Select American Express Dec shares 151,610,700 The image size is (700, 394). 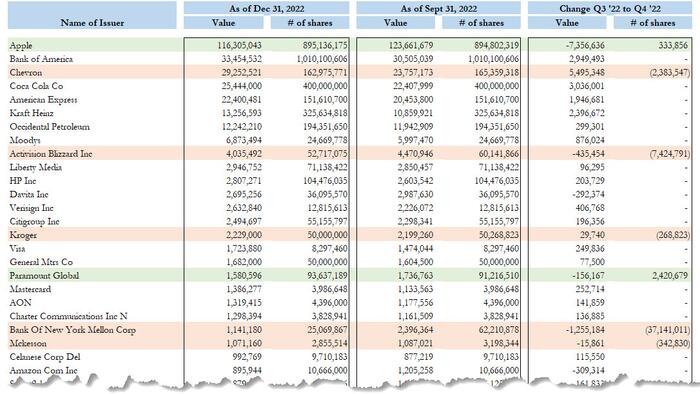pos(325,100)
